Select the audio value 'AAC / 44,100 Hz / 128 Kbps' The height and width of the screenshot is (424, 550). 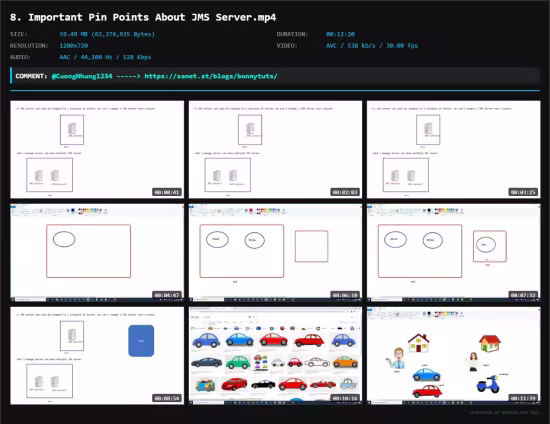click(x=105, y=57)
